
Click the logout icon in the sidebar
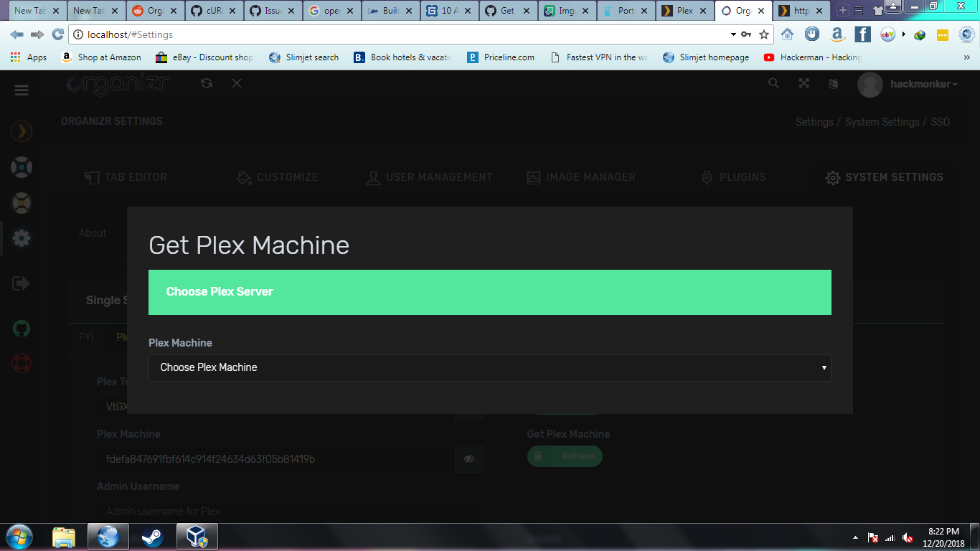[21, 283]
